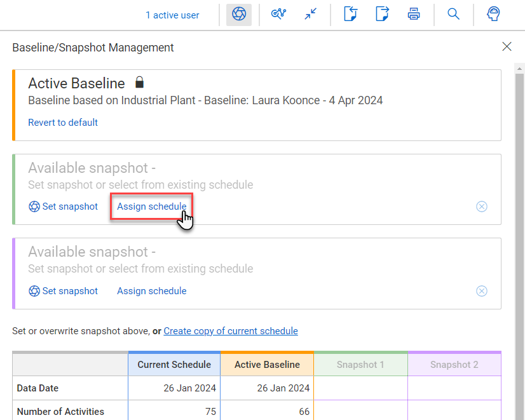Close the Baseline/Snapshot Management dialog
This screenshot has height=420, width=525.
point(507,46)
